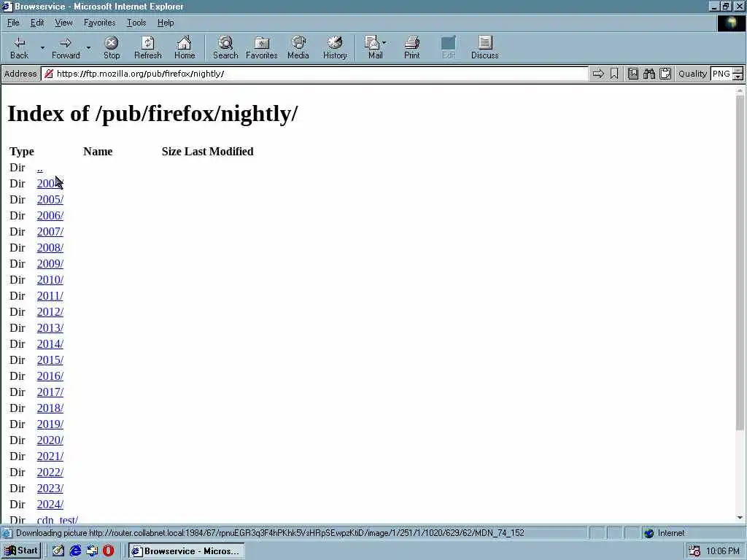The width and height of the screenshot is (747, 560).
Task: Open the 2017/ directory link
Action: 50,392
